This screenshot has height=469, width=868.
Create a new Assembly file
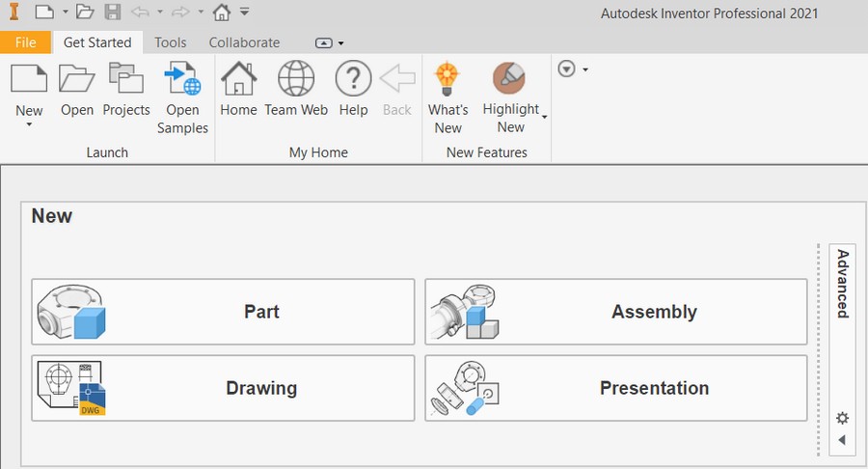tap(616, 312)
